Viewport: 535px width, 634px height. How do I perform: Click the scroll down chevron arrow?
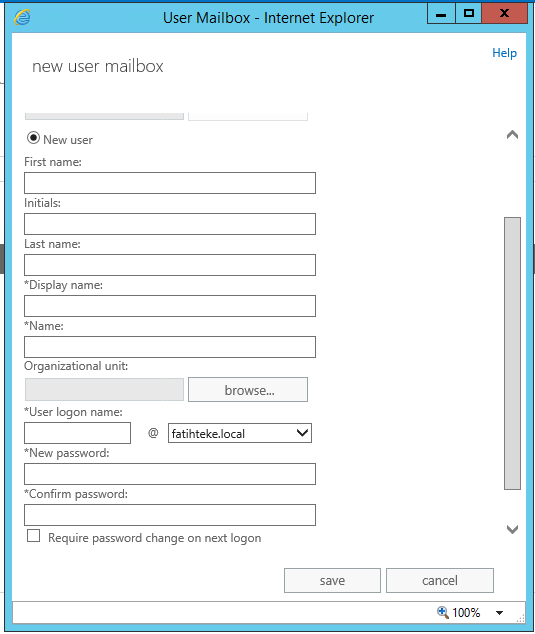point(512,529)
